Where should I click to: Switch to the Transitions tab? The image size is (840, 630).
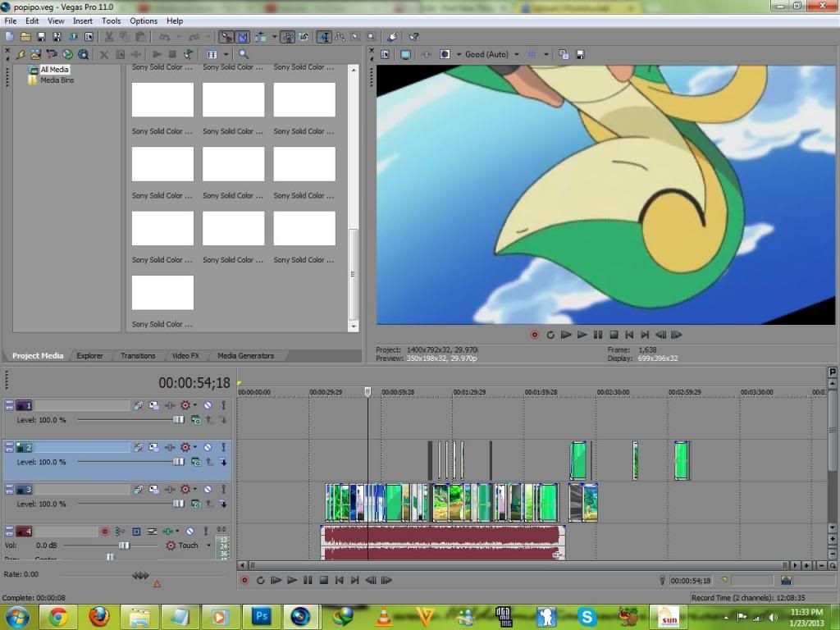pyautogui.click(x=138, y=356)
